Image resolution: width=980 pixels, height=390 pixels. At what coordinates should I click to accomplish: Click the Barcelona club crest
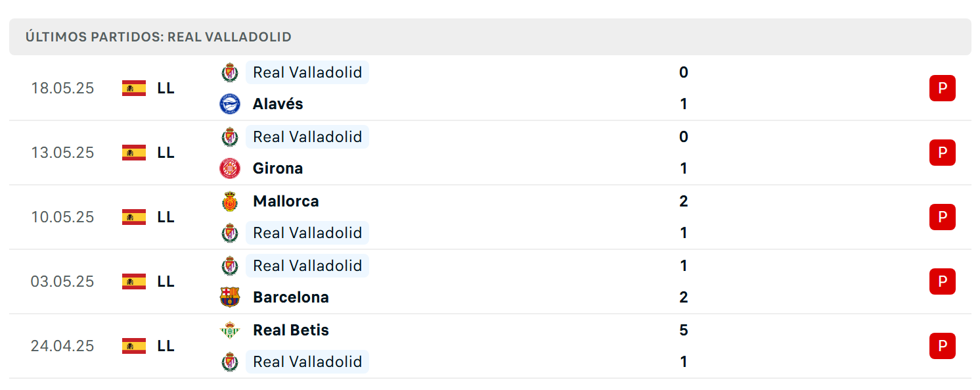pyautogui.click(x=230, y=297)
